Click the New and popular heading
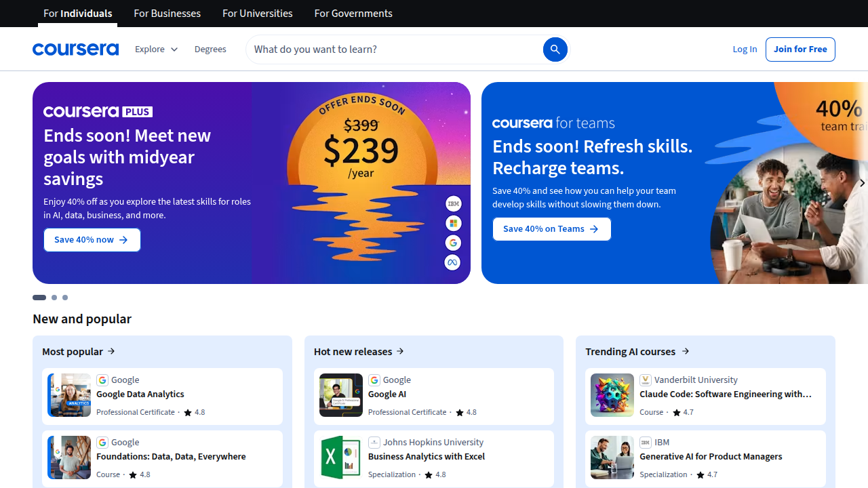This screenshot has height=488, width=868. coord(82,319)
